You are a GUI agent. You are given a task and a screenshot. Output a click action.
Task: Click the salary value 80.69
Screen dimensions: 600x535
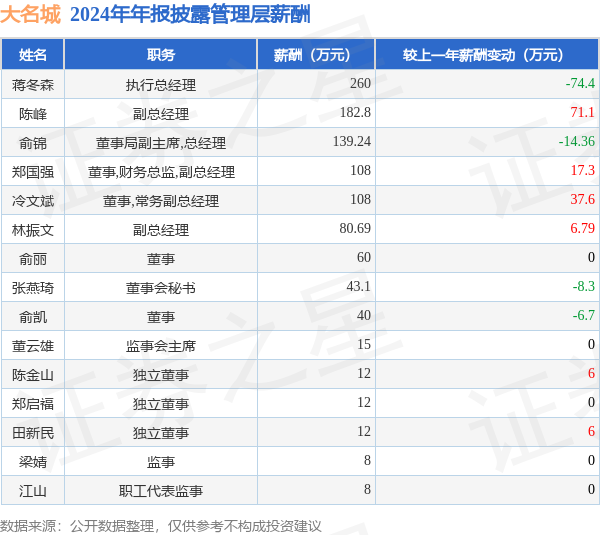click(x=355, y=228)
